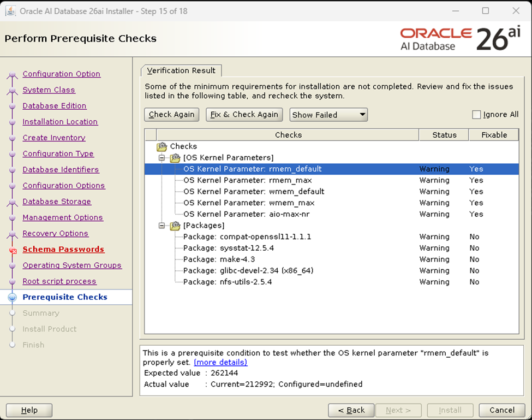Click the Database Storage step marker icon
The image size is (532, 420).
[12, 202]
